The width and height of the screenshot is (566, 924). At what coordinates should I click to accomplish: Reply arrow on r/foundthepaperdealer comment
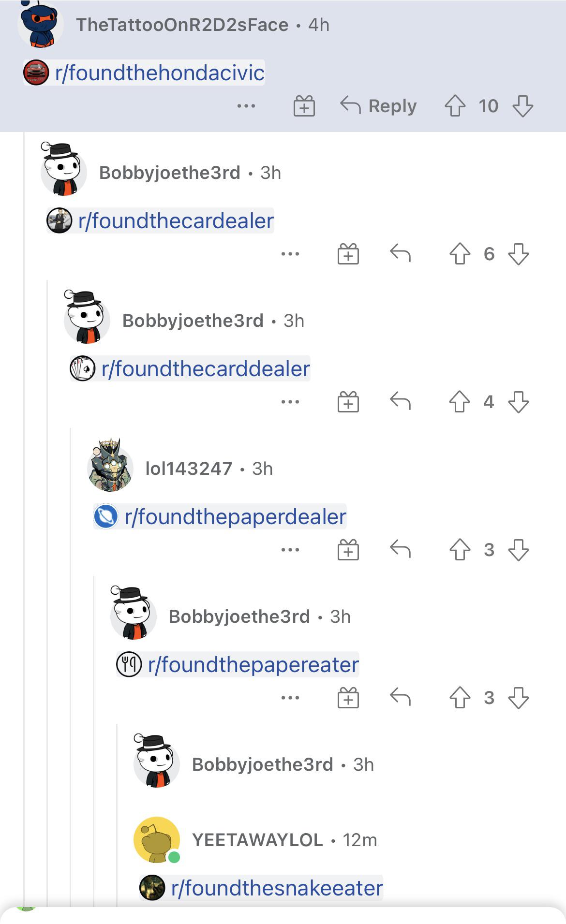click(400, 549)
